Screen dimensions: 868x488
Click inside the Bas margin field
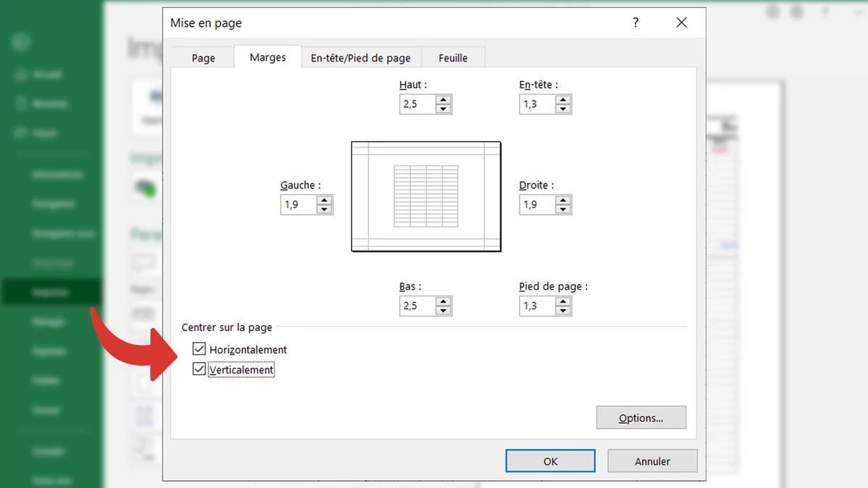(418, 306)
